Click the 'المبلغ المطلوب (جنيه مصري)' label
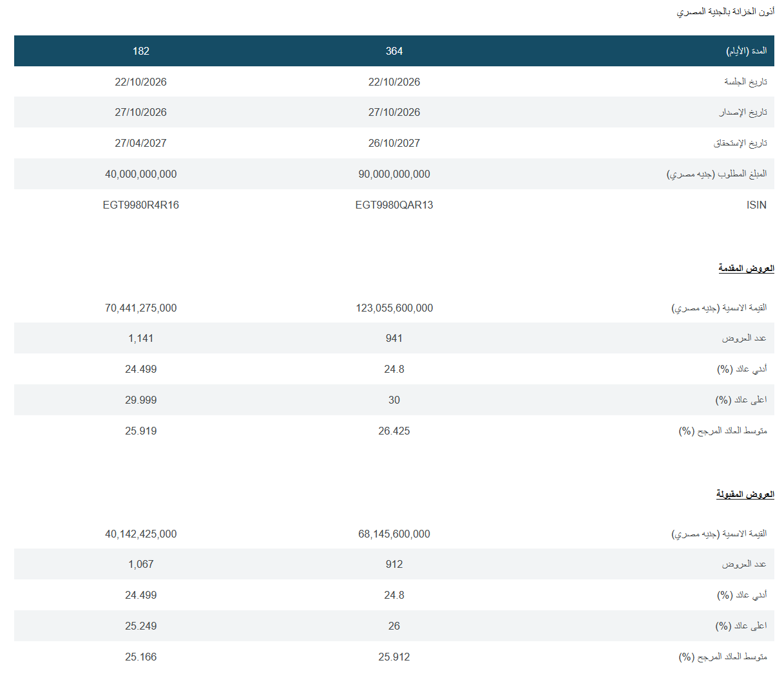This screenshot has width=784, height=694. click(717, 174)
